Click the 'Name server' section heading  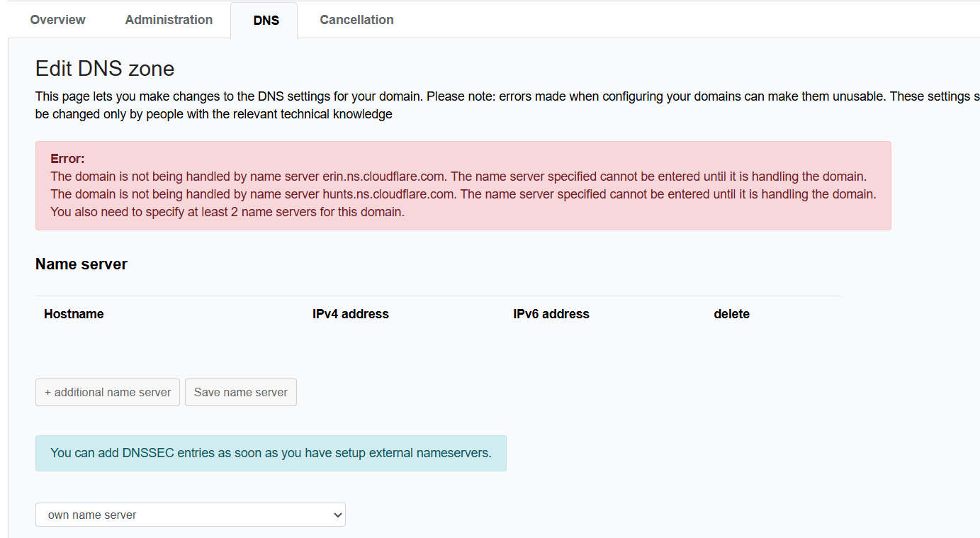click(x=81, y=264)
